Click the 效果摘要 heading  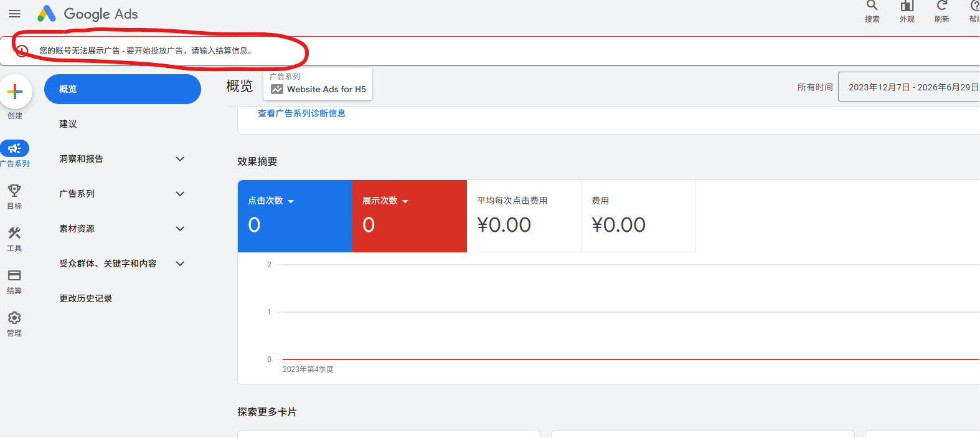pos(257,161)
